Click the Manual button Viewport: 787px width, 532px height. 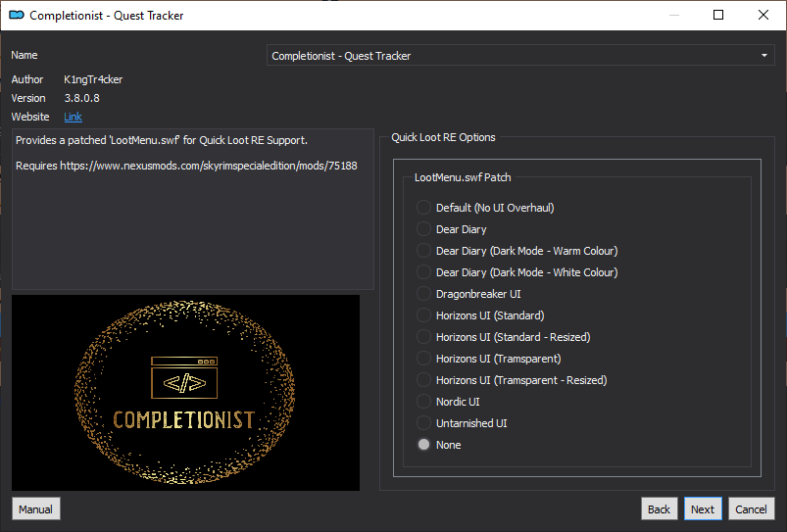pyautogui.click(x=35, y=508)
